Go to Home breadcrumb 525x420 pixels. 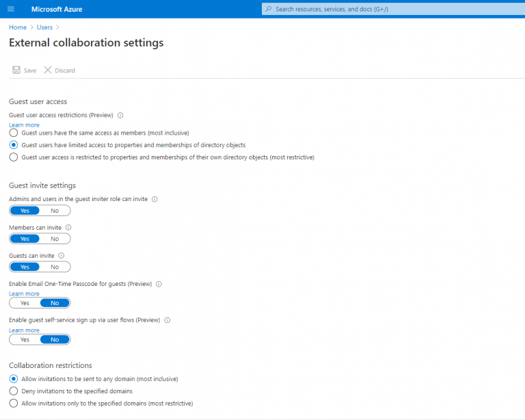[18, 27]
